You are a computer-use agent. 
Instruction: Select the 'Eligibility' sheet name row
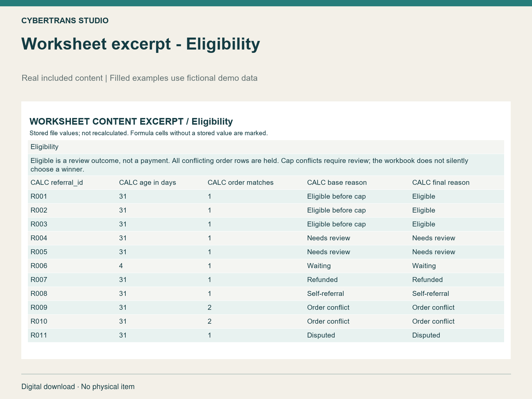click(x=266, y=147)
